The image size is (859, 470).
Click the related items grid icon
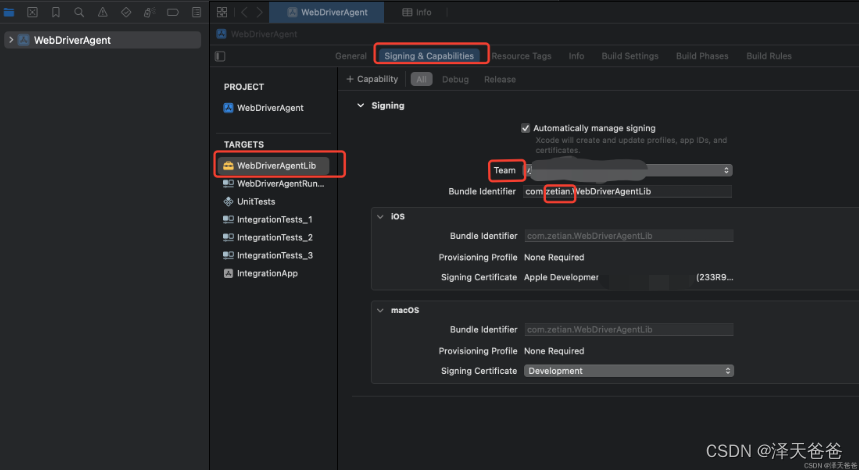click(x=222, y=12)
